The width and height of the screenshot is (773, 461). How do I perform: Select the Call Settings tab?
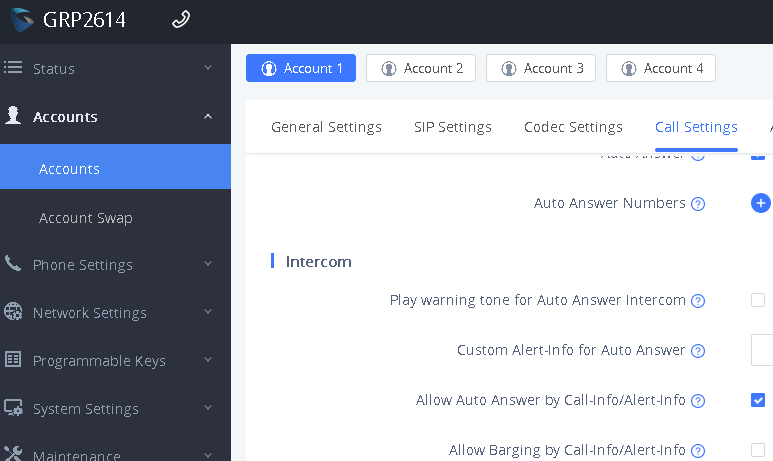(696, 127)
